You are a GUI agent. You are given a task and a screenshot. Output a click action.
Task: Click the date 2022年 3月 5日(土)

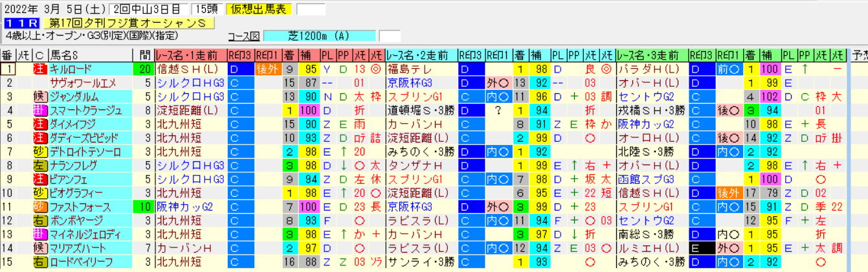[x=55, y=9]
